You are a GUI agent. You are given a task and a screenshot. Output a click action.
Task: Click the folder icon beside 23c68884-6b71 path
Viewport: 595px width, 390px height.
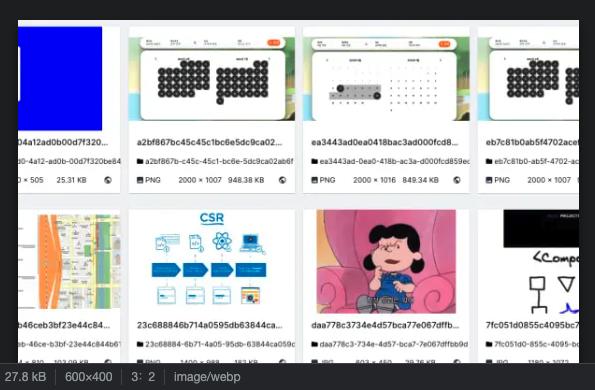point(140,344)
